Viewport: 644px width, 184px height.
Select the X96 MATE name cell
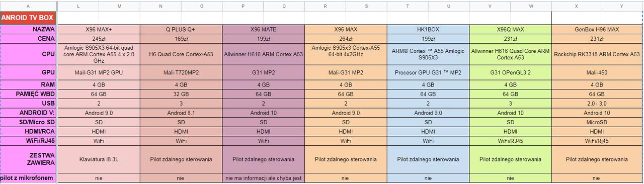click(x=264, y=29)
